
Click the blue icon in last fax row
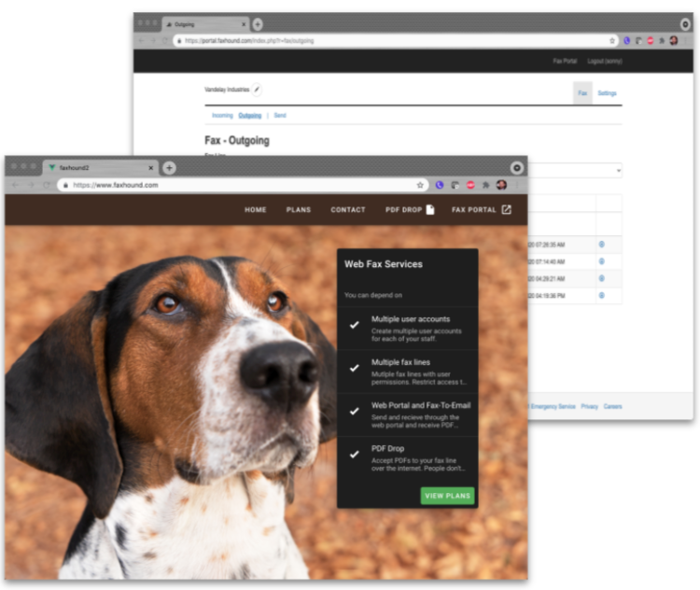click(601, 296)
